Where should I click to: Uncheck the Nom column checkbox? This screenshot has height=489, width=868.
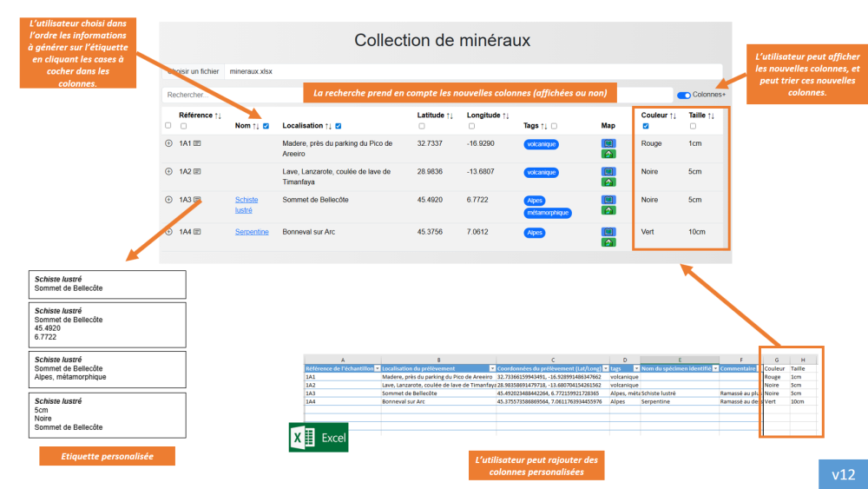[x=266, y=126]
